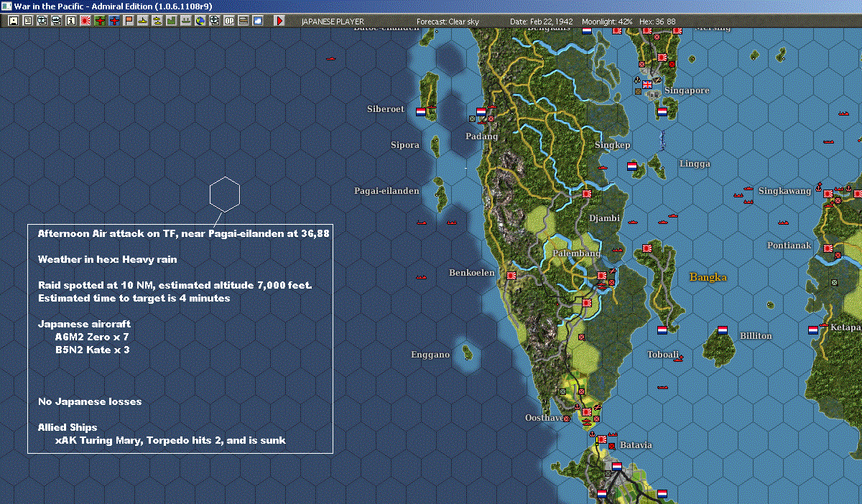
Task: Click the rising sun flag toolbar icon
Action: [x=85, y=21]
